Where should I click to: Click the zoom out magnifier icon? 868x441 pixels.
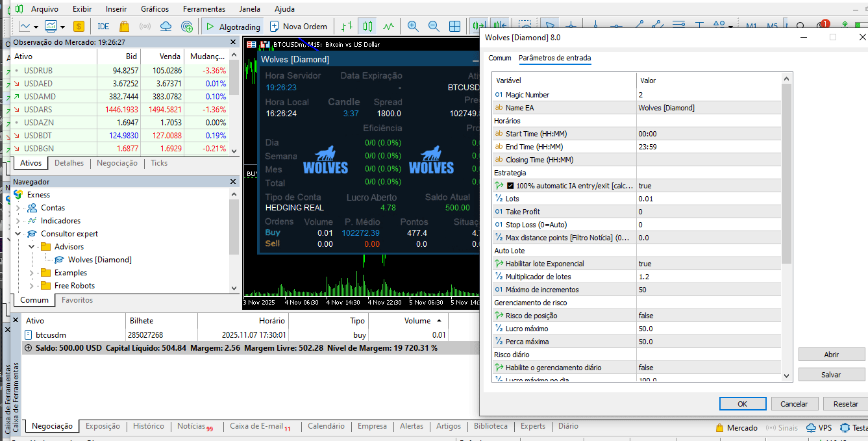point(434,27)
